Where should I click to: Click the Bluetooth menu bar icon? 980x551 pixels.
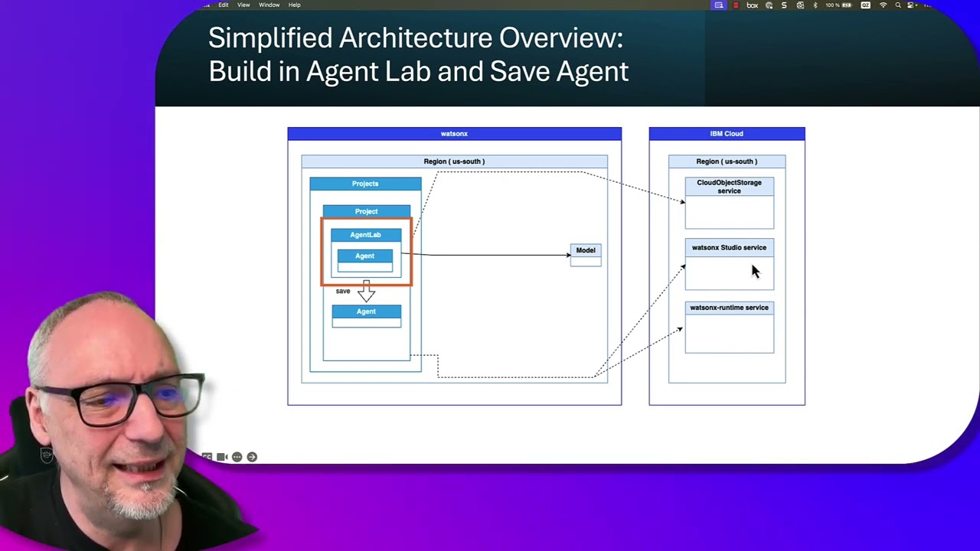tap(815, 5)
